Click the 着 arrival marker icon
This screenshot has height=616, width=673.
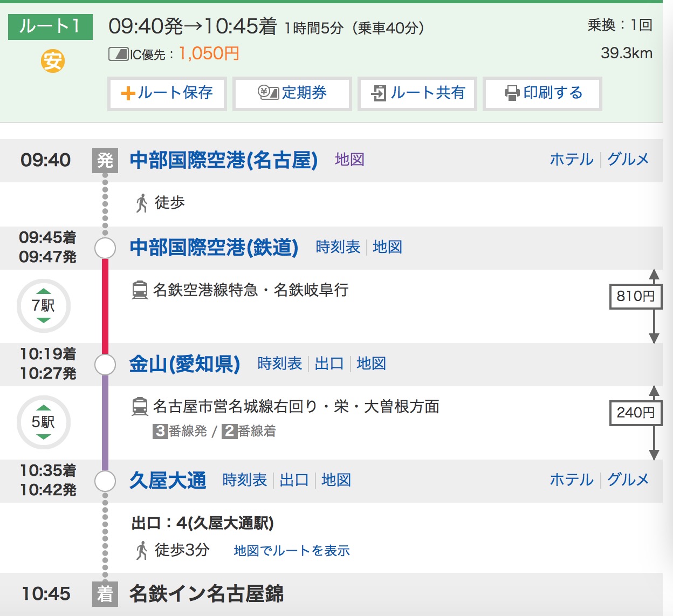point(105,594)
